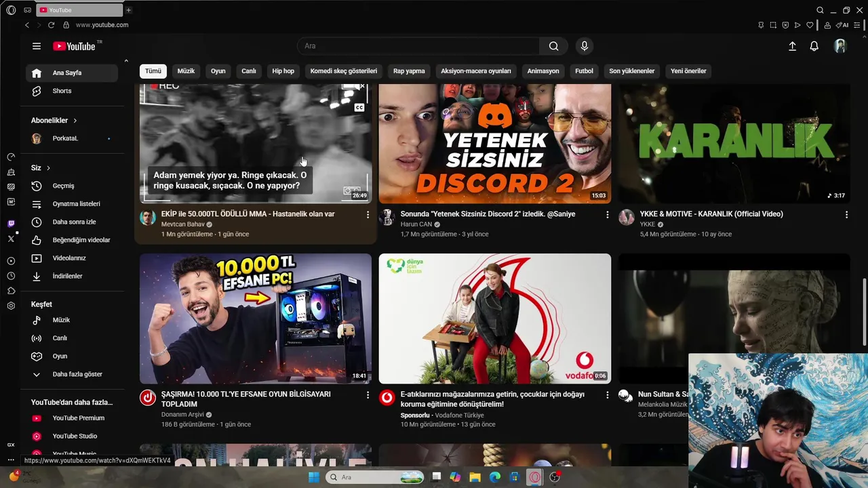Viewport: 868px width, 488px height.
Task: Open browser history from sidebar clock
Action: (11, 276)
